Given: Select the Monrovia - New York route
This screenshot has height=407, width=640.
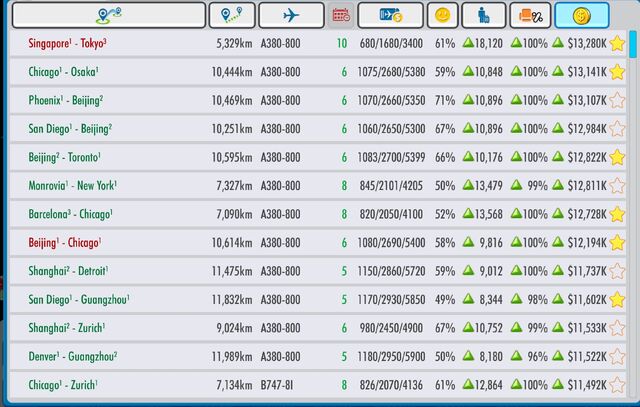Looking at the screenshot, I should (x=318, y=186).
